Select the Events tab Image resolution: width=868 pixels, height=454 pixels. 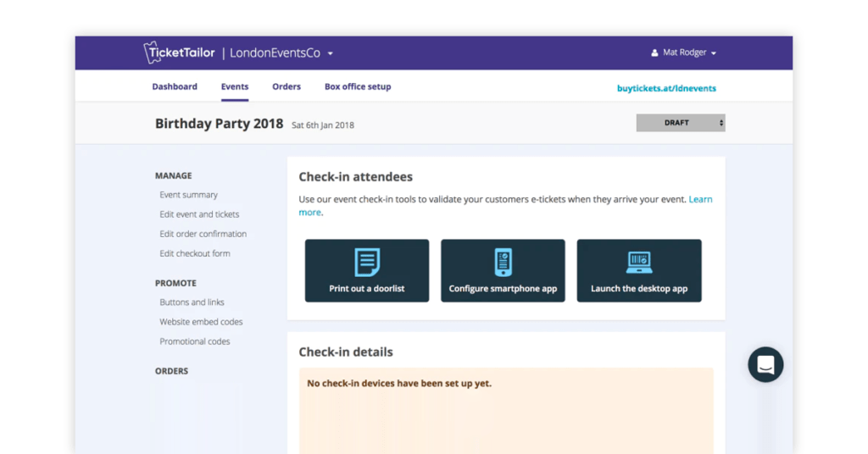(235, 86)
